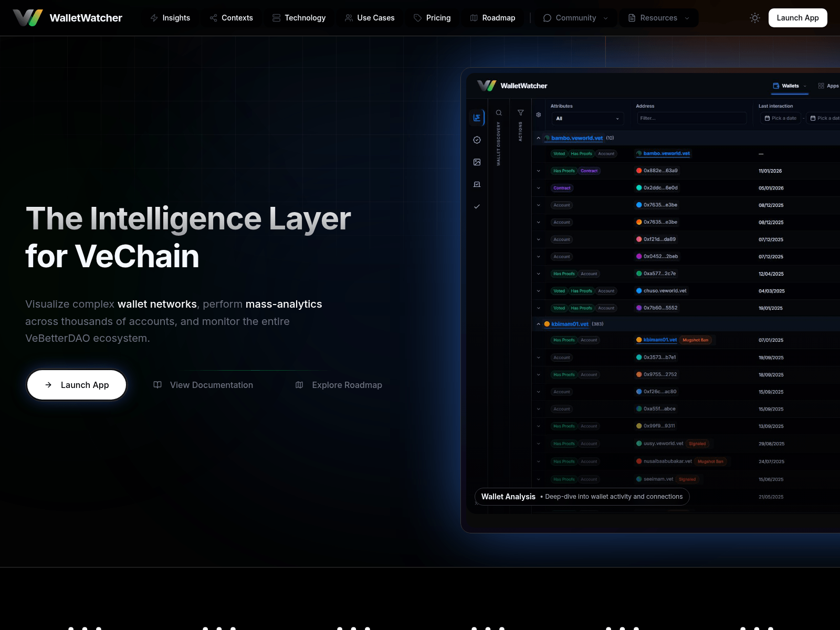Click the 'Voted' tag in the chuso.veworld.vet row
This screenshot has height=630, width=840.
(x=559, y=291)
